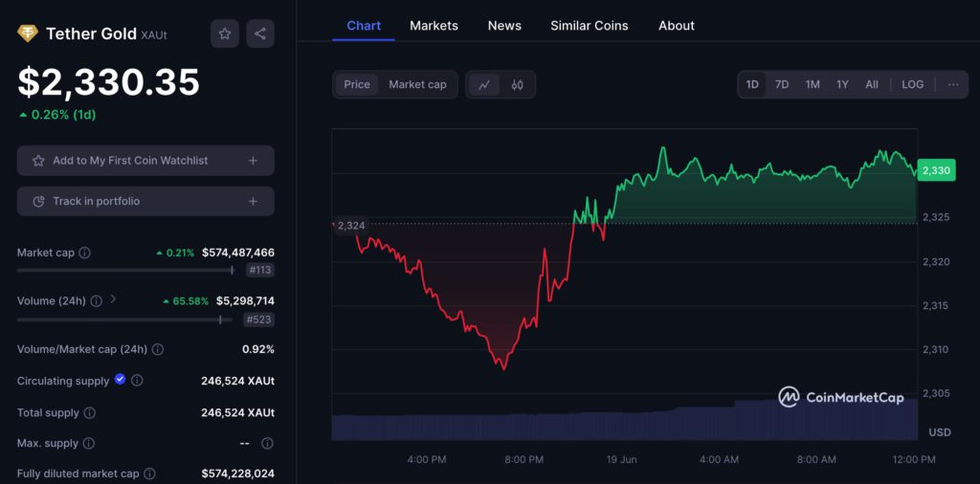The height and width of the screenshot is (484, 980).
Task: Expand Add to My First Coin Watchlist plus
Action: [x=253, y=161]
